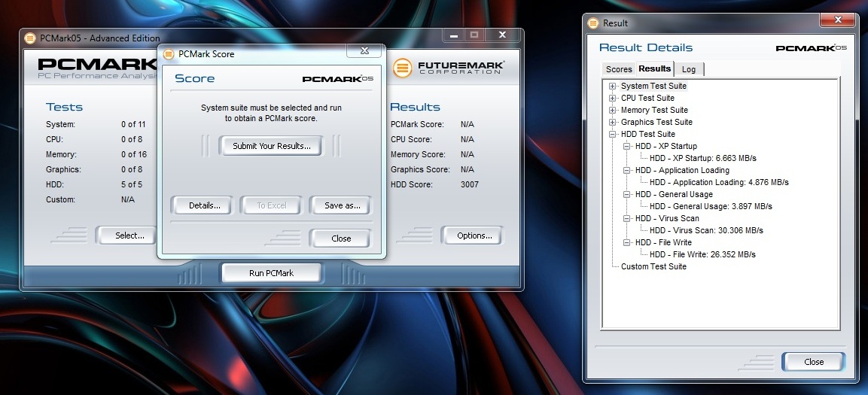Click Submit Your Results button
Screen dimensions: 868x395
(x=271, y=146)
